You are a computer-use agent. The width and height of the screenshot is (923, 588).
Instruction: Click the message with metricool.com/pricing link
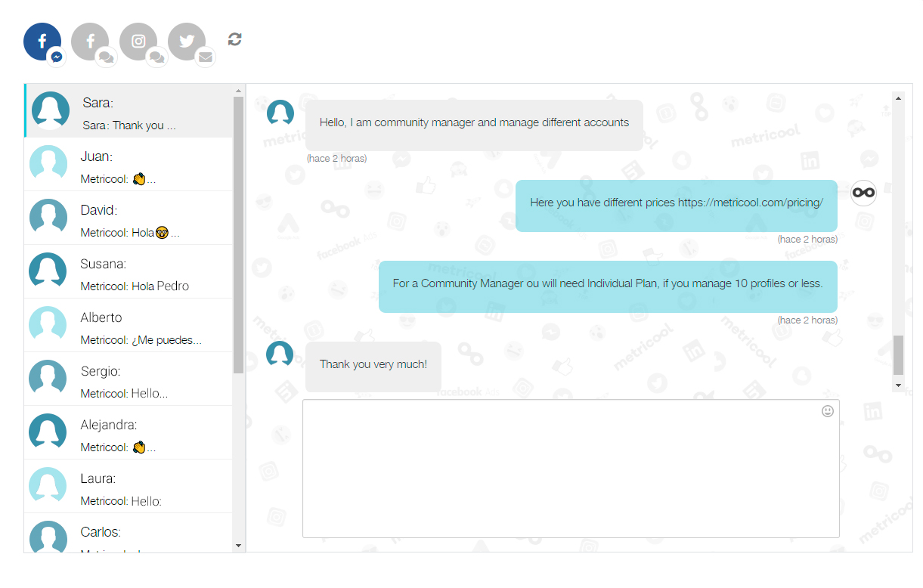677,206
